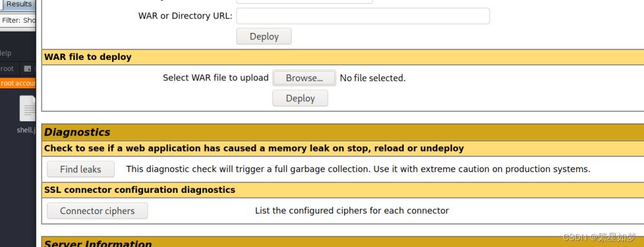Click the Find leaks button

click(80, 169)
